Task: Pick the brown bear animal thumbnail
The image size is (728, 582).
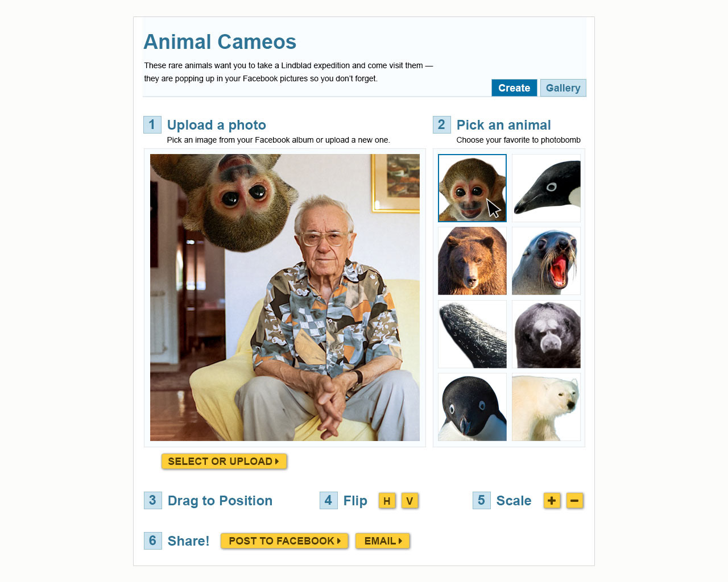Action: pos(472,261)
